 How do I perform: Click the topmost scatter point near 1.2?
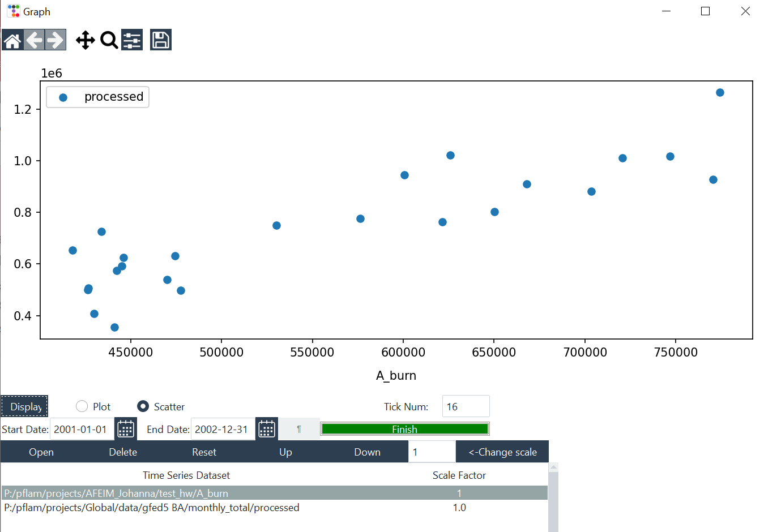coord(720,92)
